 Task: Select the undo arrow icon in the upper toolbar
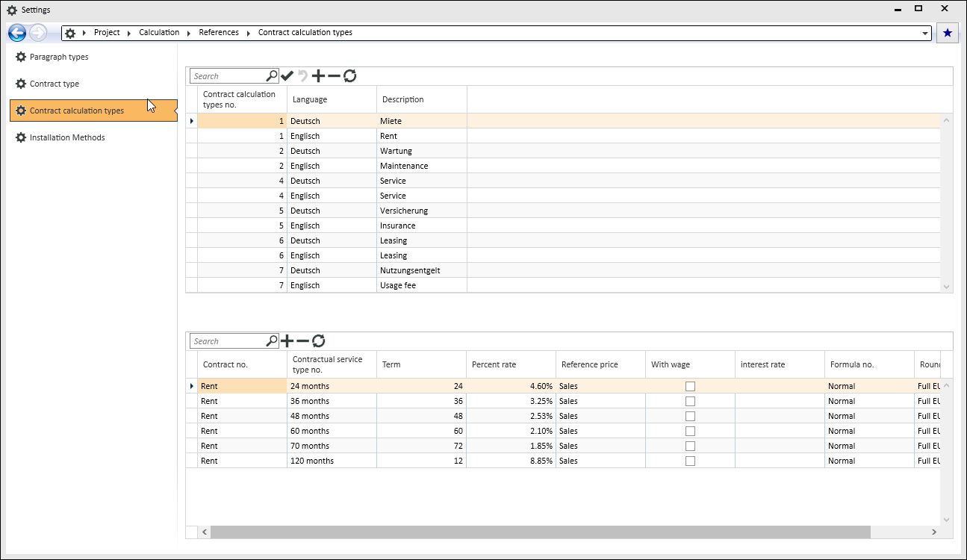pyautogui.click(x=301, y=75)
